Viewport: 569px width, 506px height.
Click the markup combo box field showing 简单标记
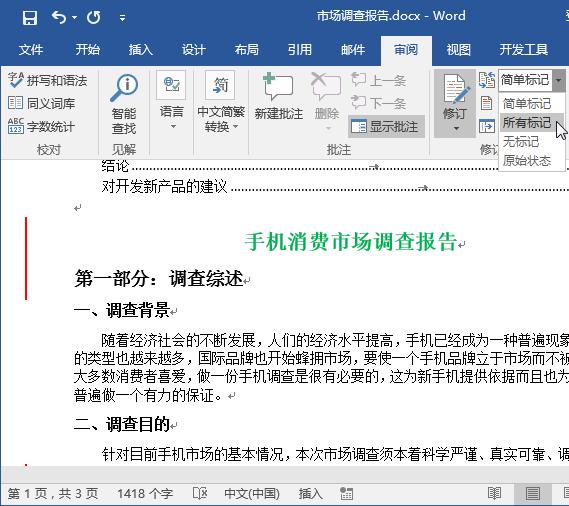coord(525,80)
